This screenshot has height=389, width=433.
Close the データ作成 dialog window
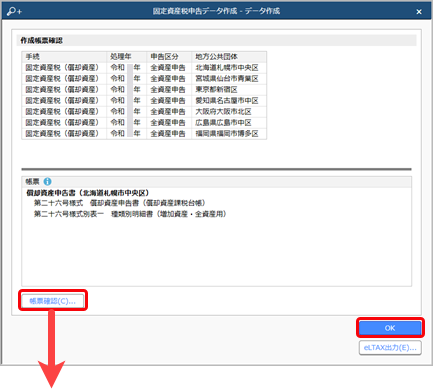point(419,12)
